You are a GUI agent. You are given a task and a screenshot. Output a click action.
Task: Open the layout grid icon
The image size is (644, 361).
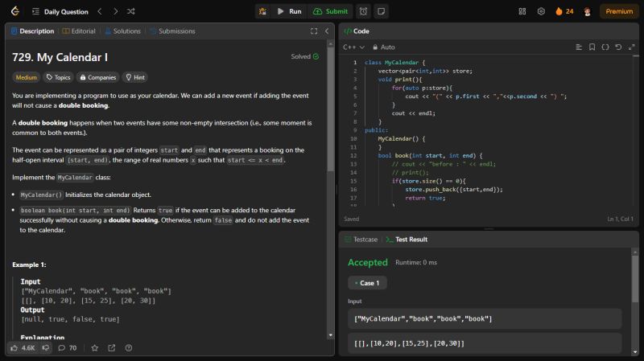pyautogui.click(x=522, y=11)
